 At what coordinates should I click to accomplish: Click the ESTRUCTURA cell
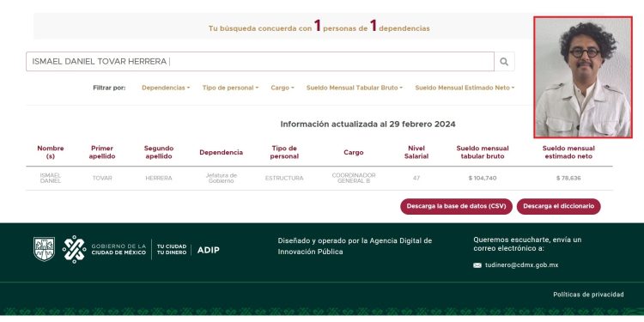coord(284,179)
